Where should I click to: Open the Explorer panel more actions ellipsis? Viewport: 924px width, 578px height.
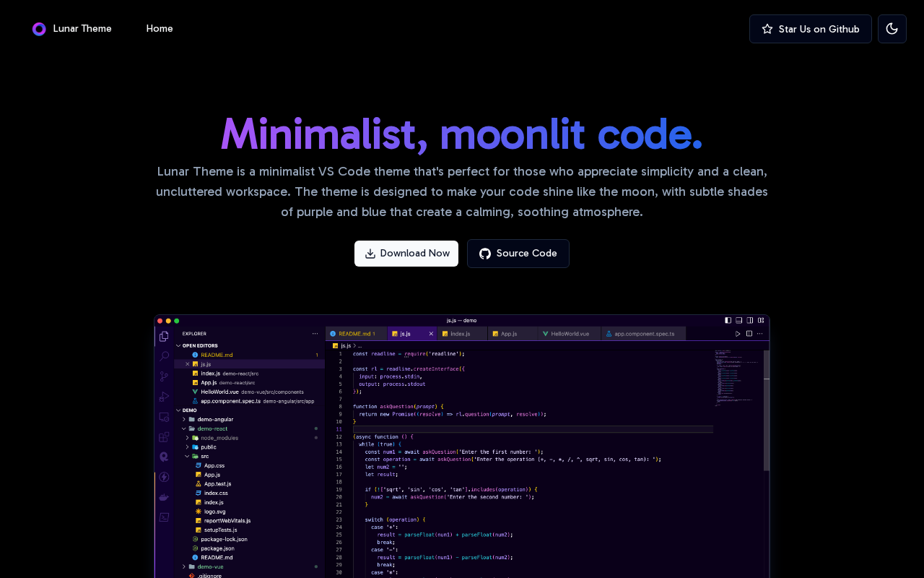(x=315, y=334)
